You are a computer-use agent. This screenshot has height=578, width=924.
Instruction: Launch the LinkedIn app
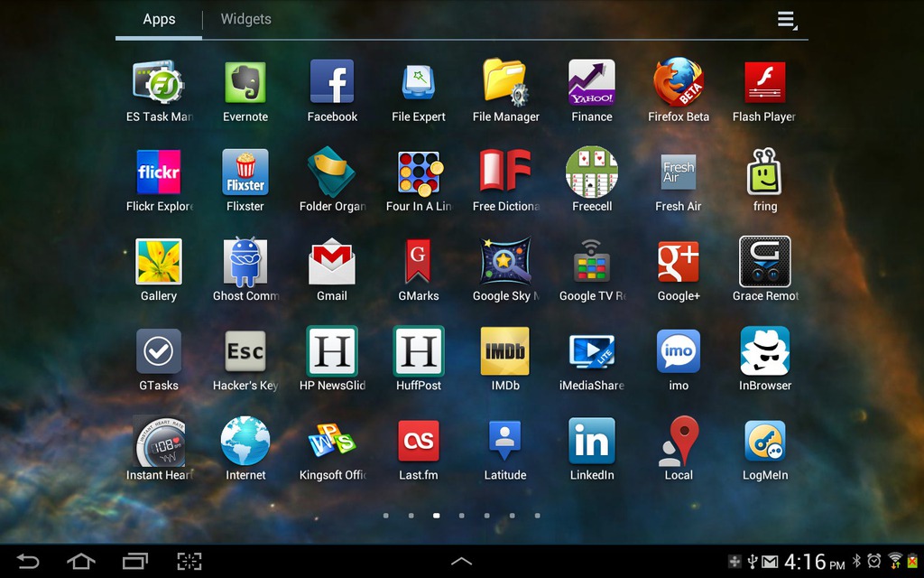click(592, 441)
